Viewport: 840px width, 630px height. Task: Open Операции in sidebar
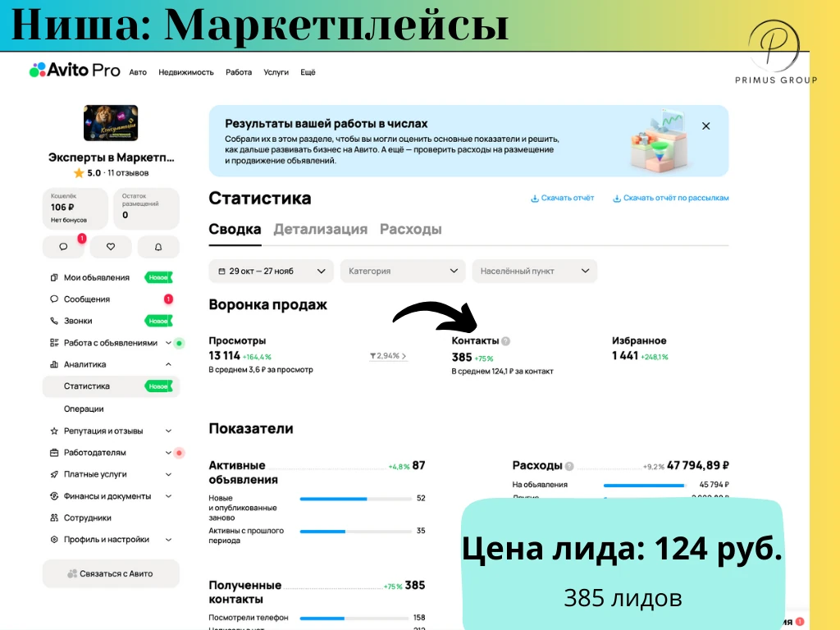click(x=84, y=409)
